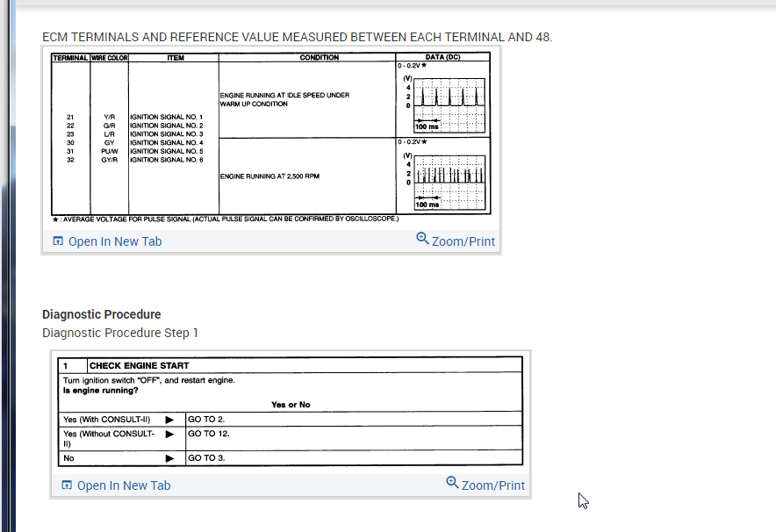Click the new-tab icon under ECM terminals table
This screenshot has width=776, height=532.
tap(58, 241)
